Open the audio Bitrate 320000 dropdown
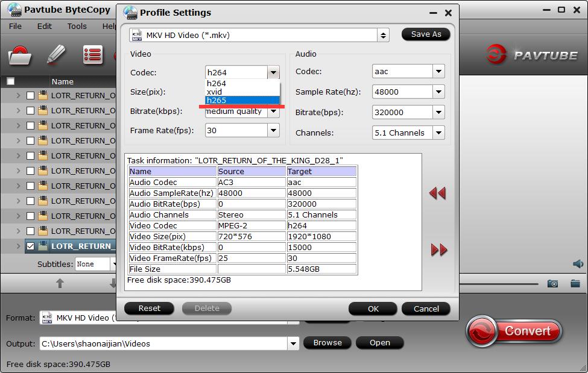Screen dimensions: 588x373 click(438, 112)
